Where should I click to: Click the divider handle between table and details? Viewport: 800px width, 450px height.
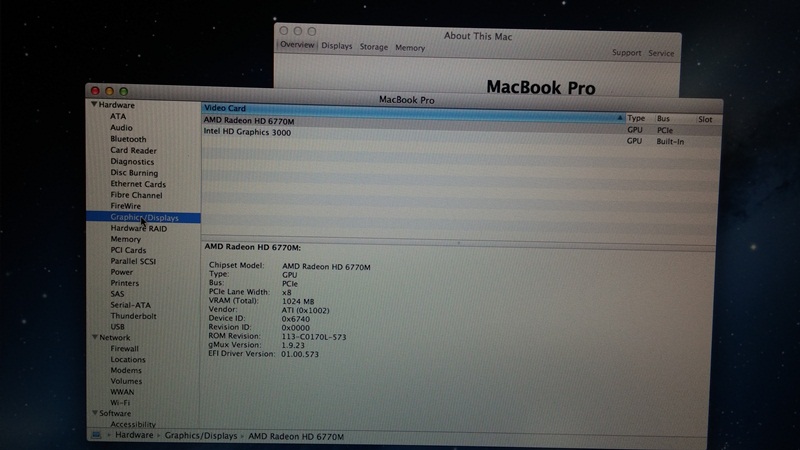point(459,242)
